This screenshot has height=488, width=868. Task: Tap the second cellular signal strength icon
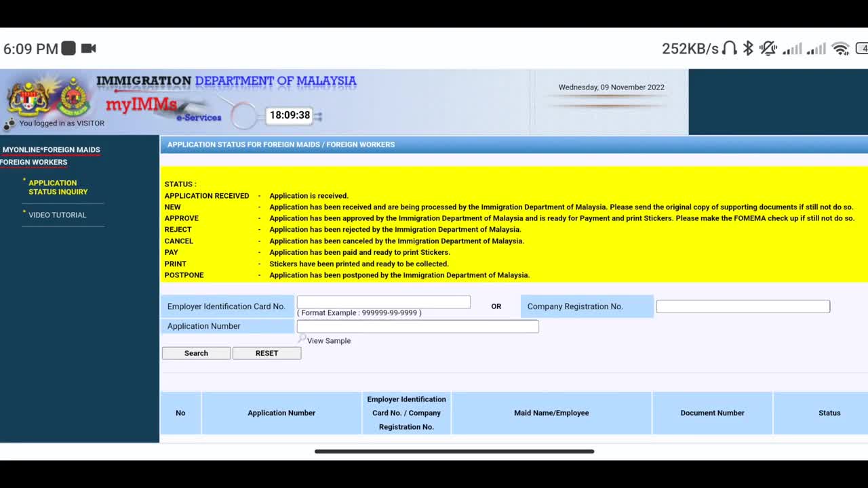click(x=816, y=49)
